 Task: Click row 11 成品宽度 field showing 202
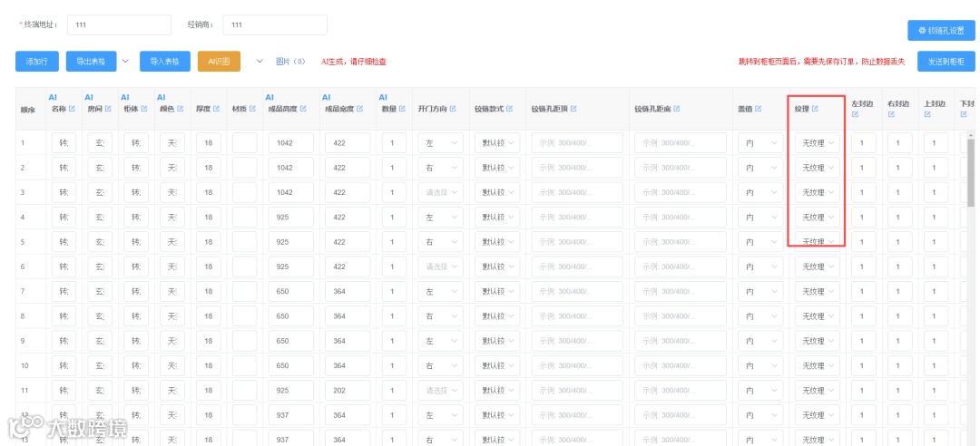click(x=348, y=391)
